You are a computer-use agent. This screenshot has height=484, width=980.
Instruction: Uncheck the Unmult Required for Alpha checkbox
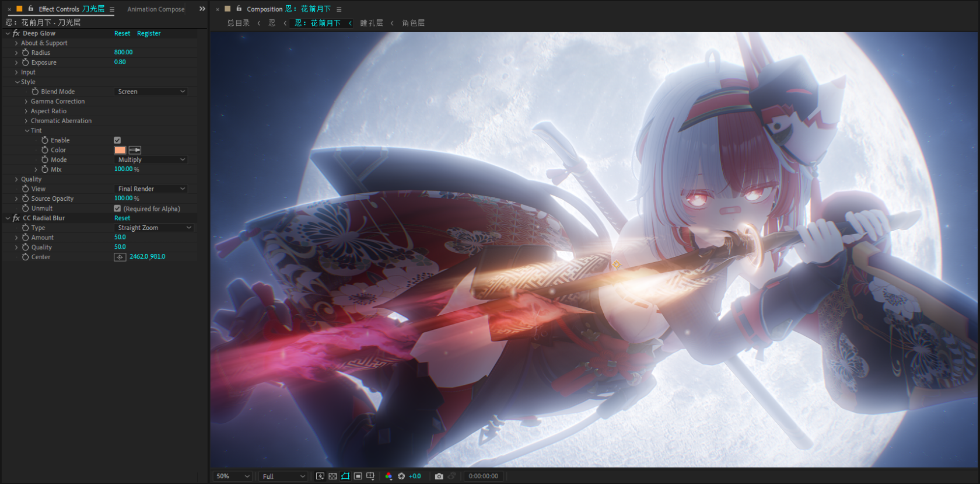click(x=117, y=208)
